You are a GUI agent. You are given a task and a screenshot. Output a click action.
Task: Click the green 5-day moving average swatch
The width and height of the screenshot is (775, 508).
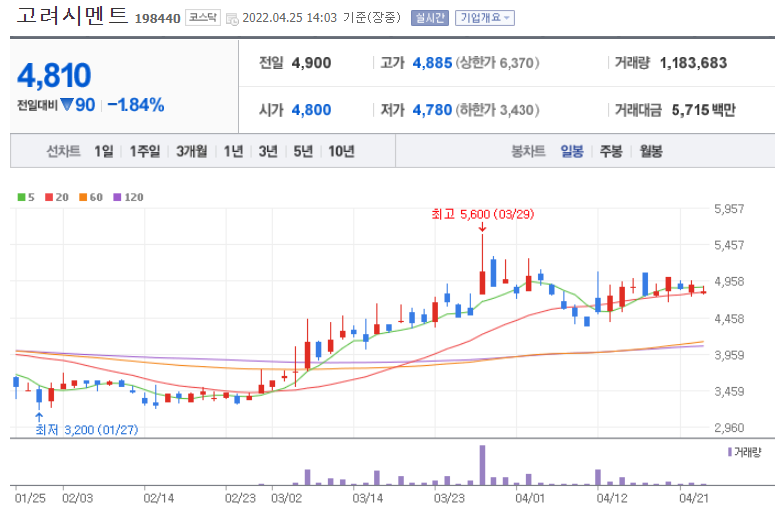click(21, 197)
